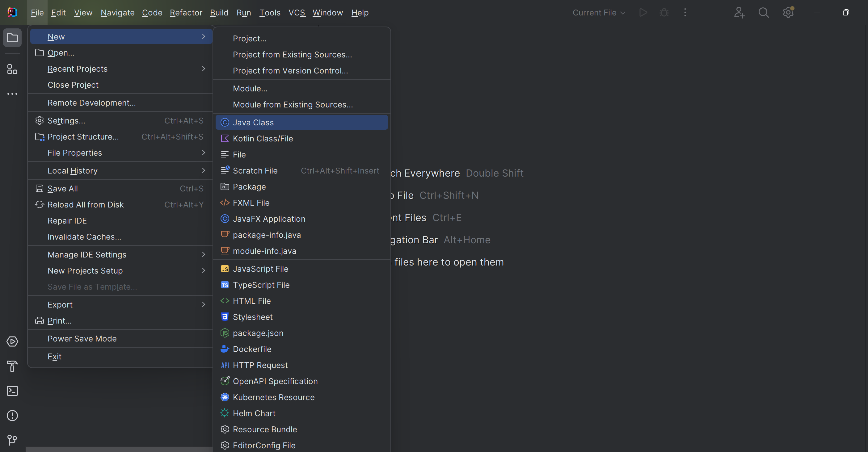Create a new Java Class

(301, 122)
